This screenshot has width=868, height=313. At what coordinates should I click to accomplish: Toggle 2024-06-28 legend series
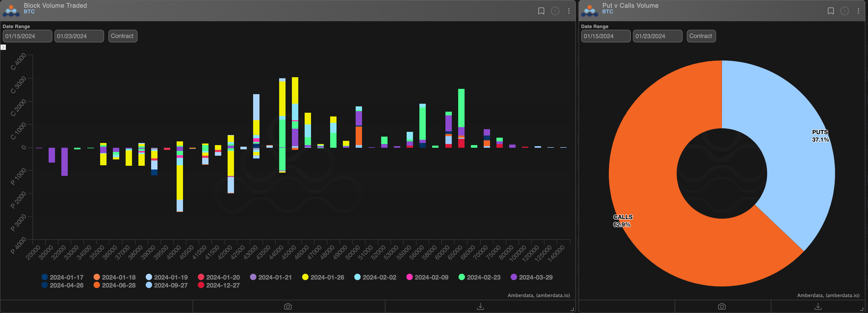click(114, 285)
